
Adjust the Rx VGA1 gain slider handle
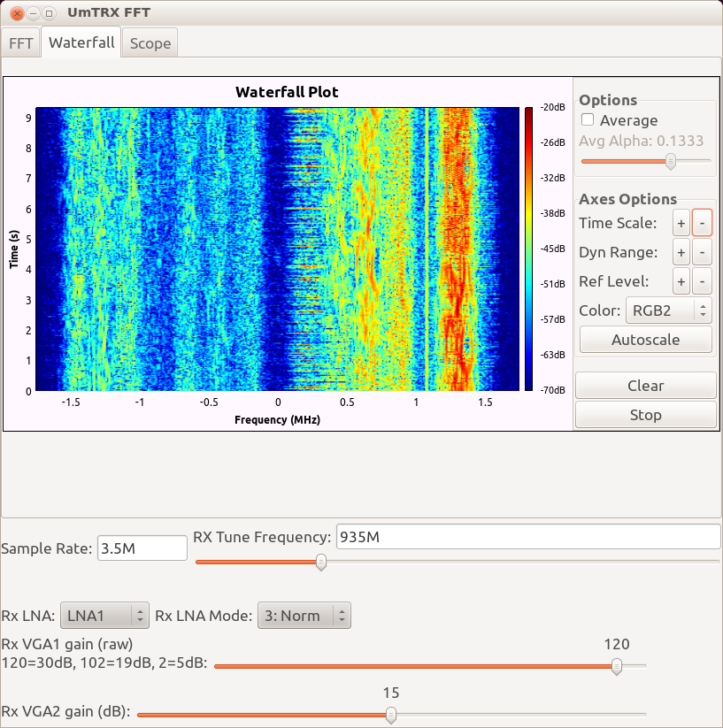616,666
